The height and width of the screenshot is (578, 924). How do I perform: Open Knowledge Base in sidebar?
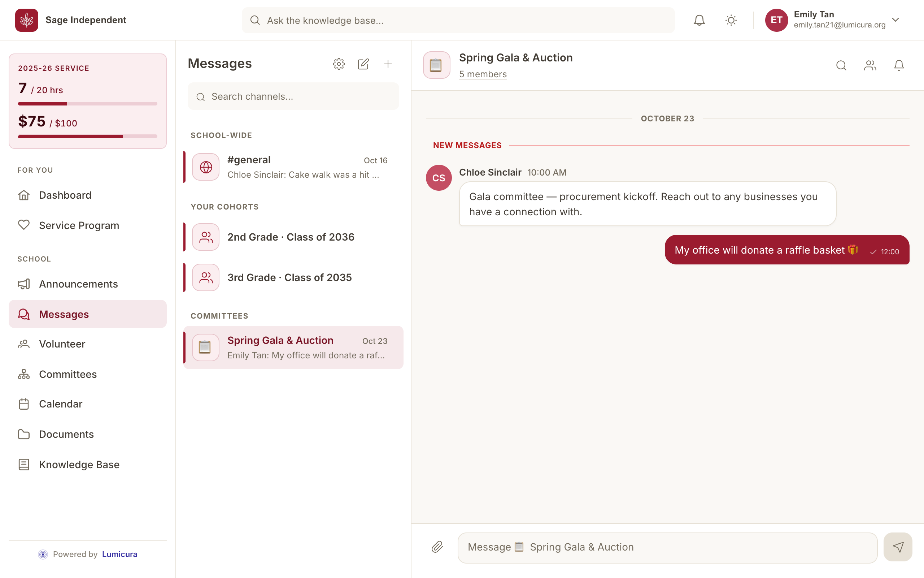87,465
